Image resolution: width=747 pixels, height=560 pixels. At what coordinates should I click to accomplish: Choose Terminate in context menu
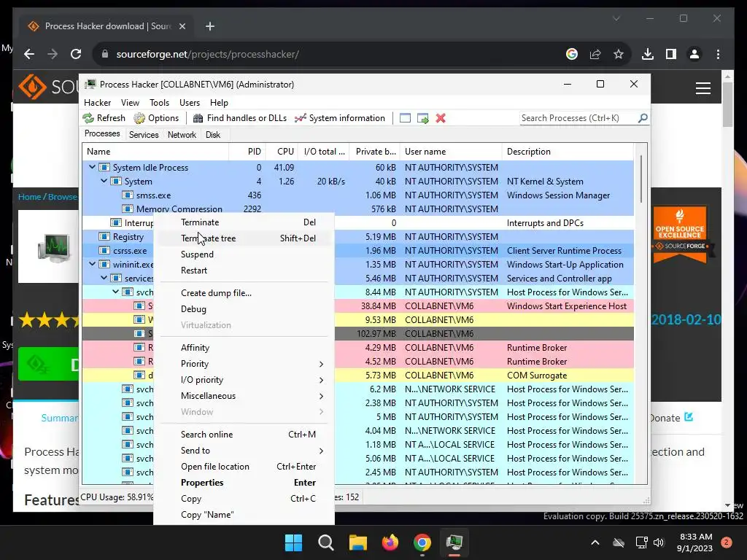[x=244, y=222]
